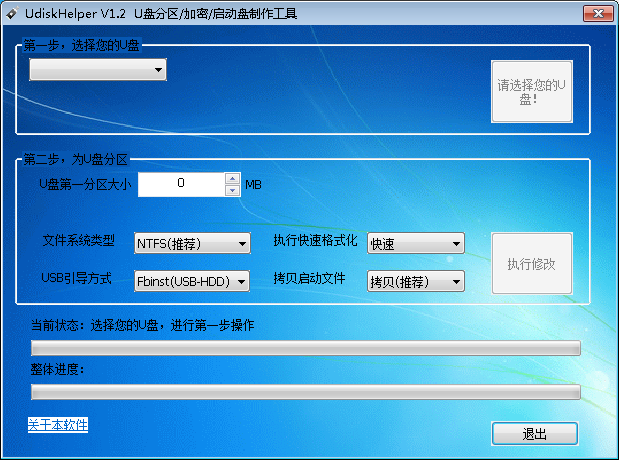Click the 请选择您的U盘 button
The width and height of the screenshot is (619, 460).
click(x=532, y=92)
